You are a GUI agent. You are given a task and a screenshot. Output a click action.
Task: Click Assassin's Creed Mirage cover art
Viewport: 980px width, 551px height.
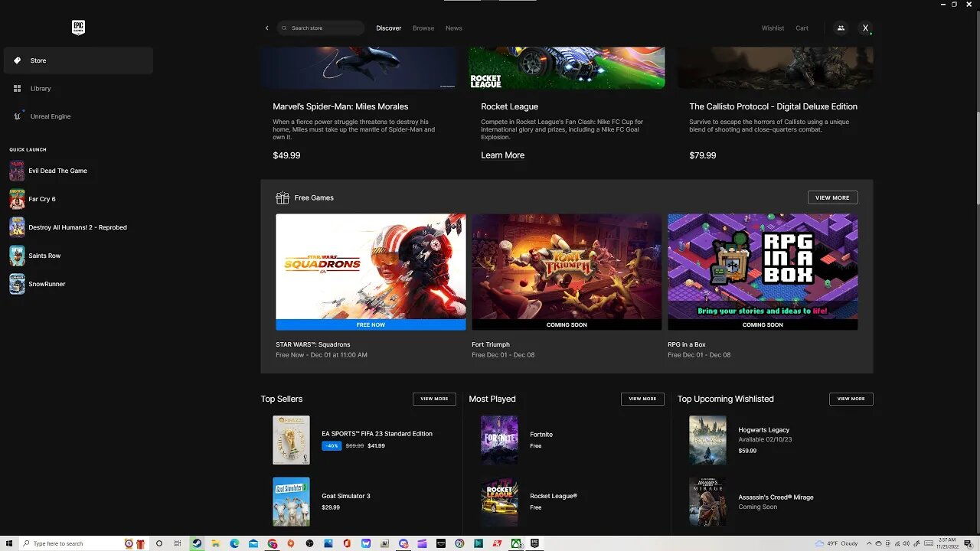click(x=707, y=501)
